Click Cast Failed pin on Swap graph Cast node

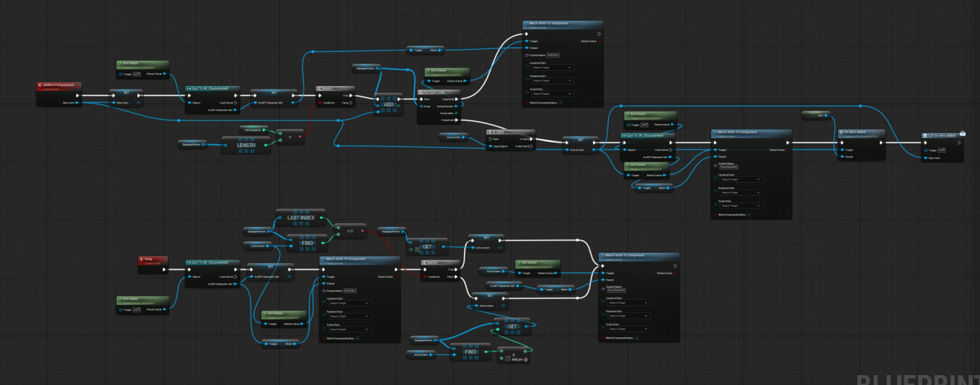point(236,276)
